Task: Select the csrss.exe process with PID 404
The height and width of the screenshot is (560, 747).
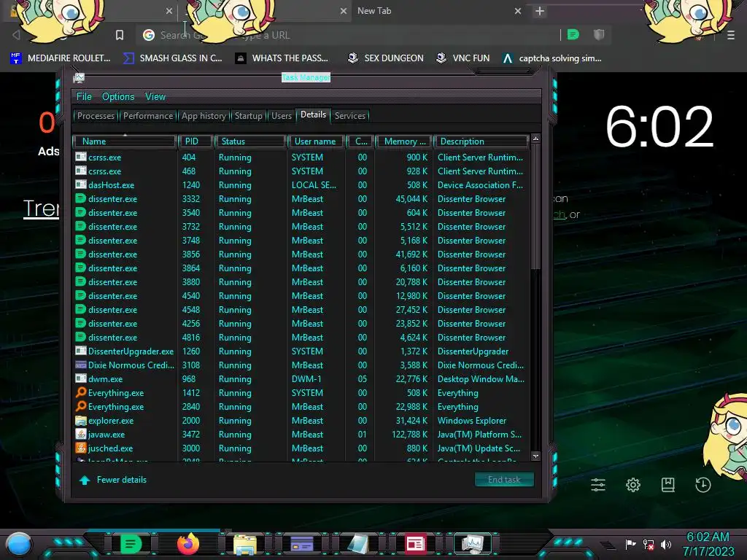Action: click(x=301, y=157)
